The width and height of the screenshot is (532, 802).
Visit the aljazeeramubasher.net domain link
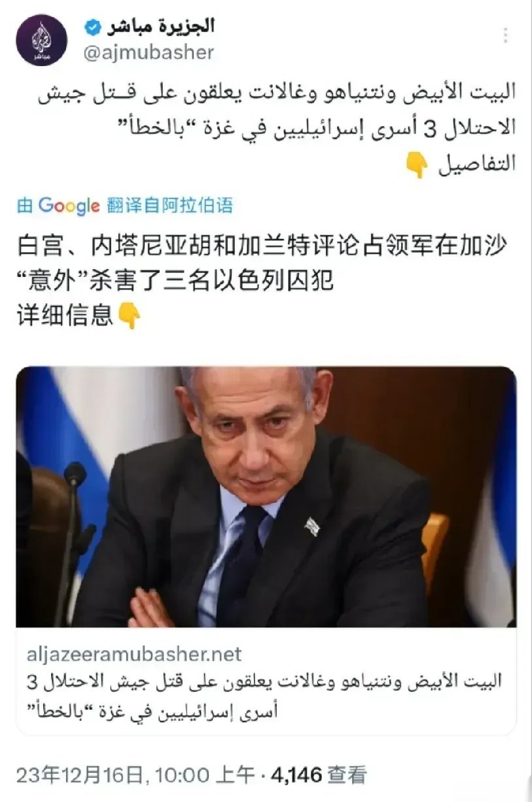point(135,653)
